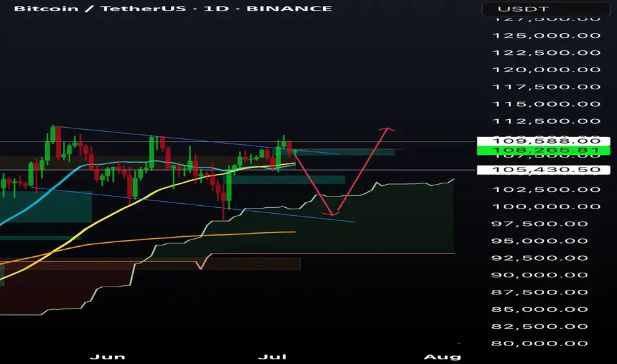
Task: Click the 80,000.00 price axis label
Action: click(540, 343)
